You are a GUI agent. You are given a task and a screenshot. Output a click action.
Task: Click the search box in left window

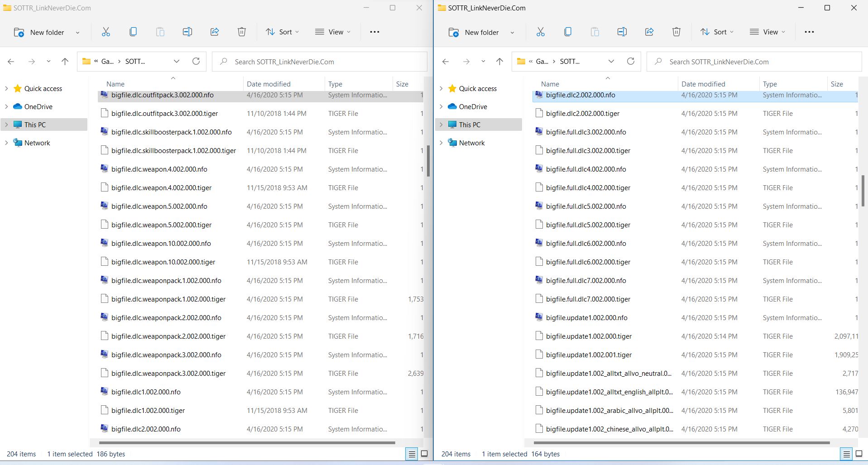coord(320,62)
